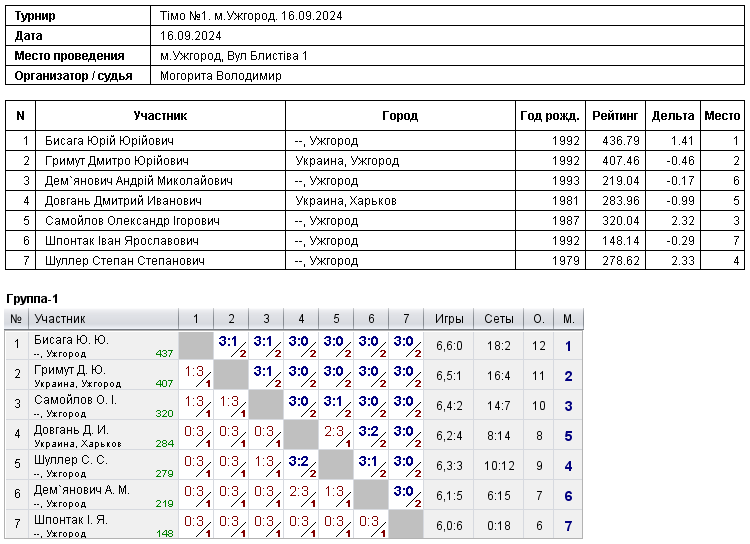The width and height of the screenshot is (750, 544).
Task: Click rating value 148.14
Action: coord(621,241)
